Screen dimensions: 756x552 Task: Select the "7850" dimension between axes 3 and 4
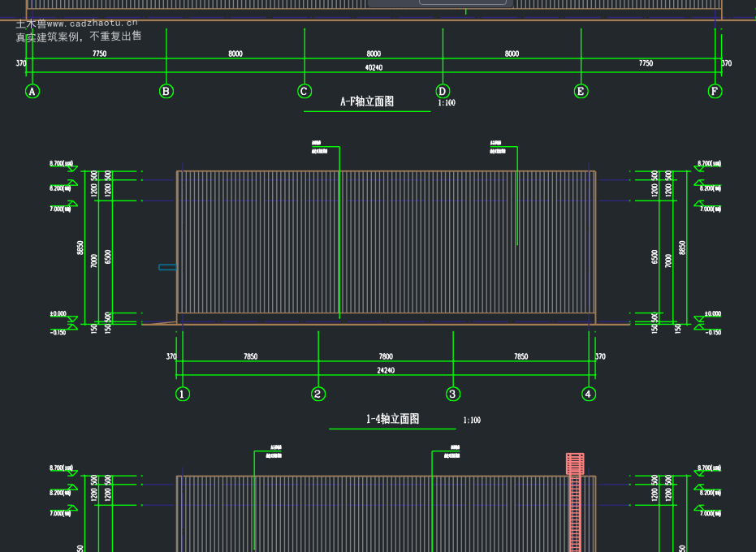click(x=521, y=356)
